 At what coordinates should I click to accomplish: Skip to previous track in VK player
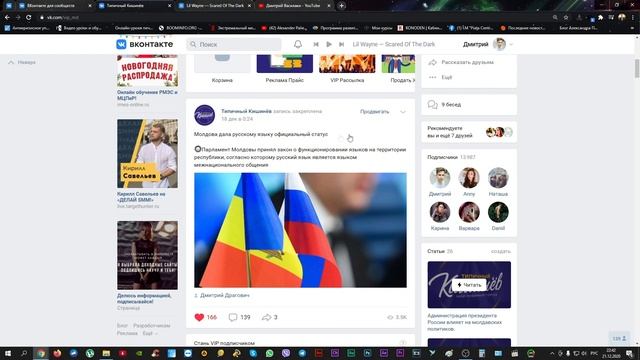pos(316,44)
